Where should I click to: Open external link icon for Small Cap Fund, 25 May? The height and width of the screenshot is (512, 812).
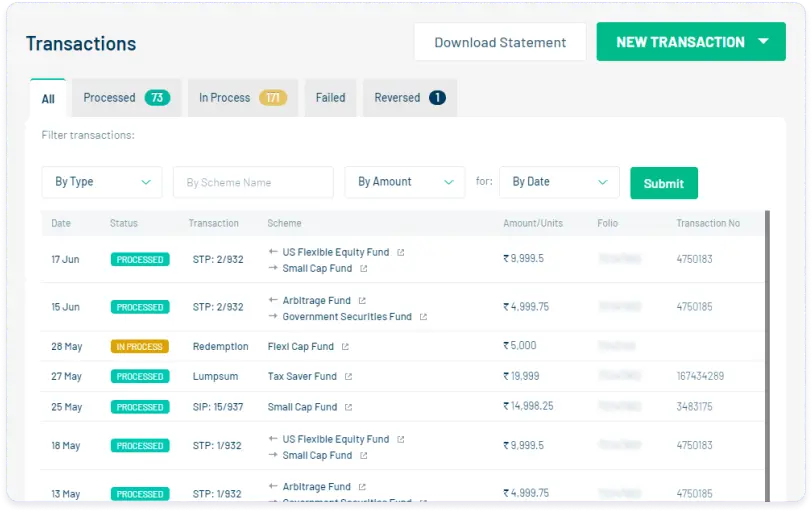(348, 407)
